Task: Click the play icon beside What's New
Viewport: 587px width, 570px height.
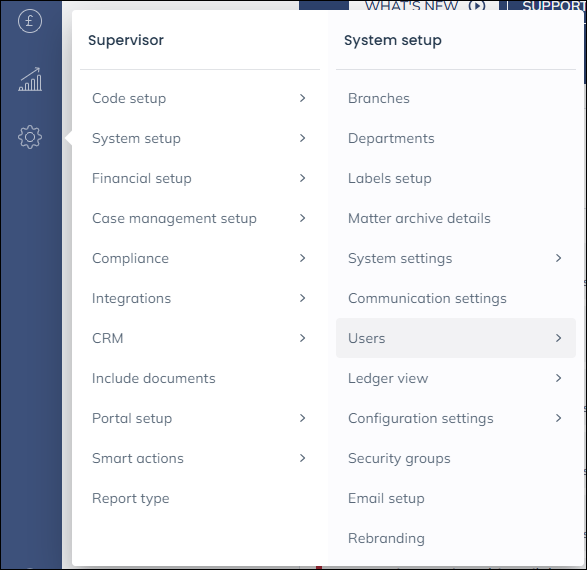Action: click(477, 6)
